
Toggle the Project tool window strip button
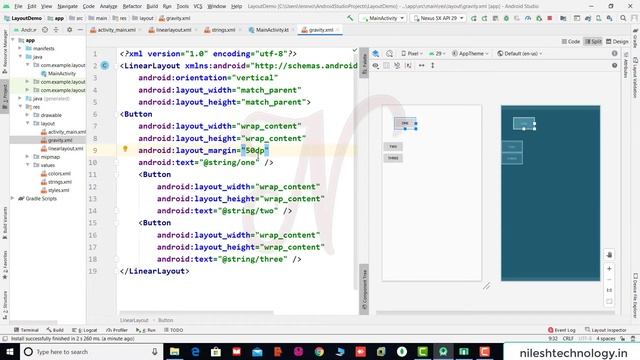click(4, 96)
